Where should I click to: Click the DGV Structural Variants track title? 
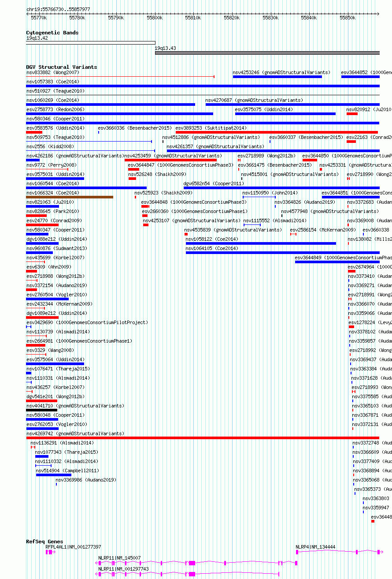pos(62,67)
